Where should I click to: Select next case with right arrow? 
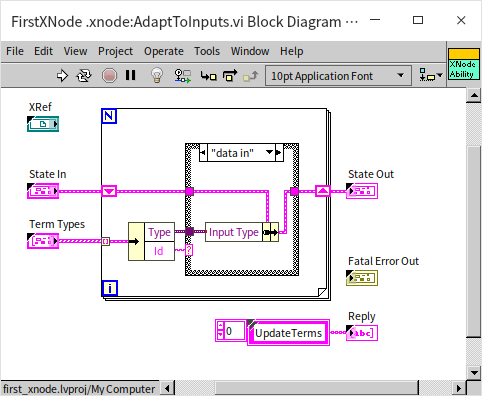tap(279, 153)
